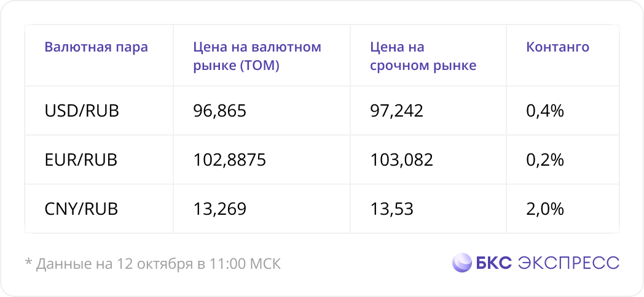Click the CNY/RUB futures price 13,53

(x=392, y=209)
